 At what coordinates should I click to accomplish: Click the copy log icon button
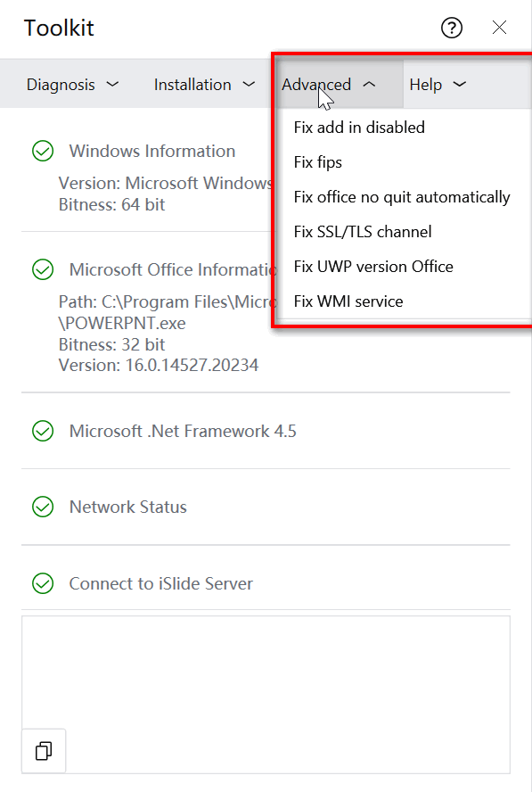44,751
